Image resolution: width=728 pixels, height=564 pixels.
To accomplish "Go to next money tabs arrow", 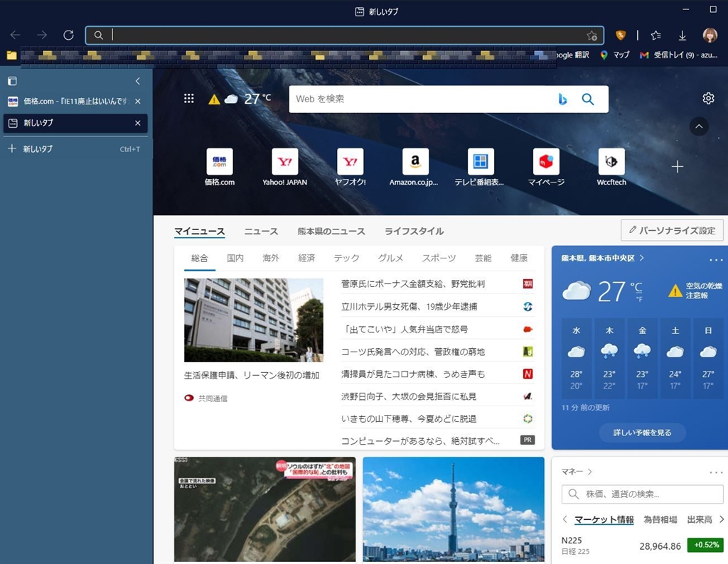I will click(721, 519).
